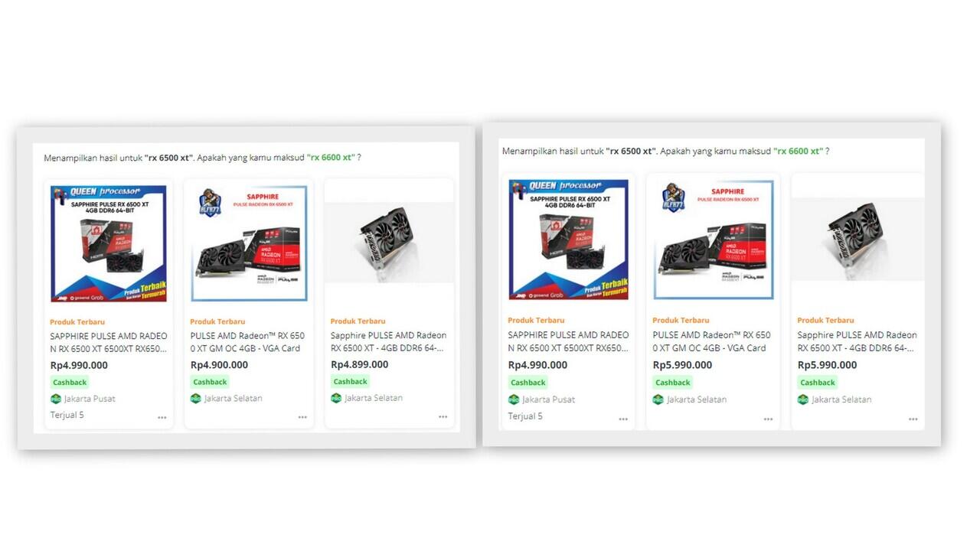
Task: Open left QUEEN processor product thumbnail
Action: coord(108,243)
